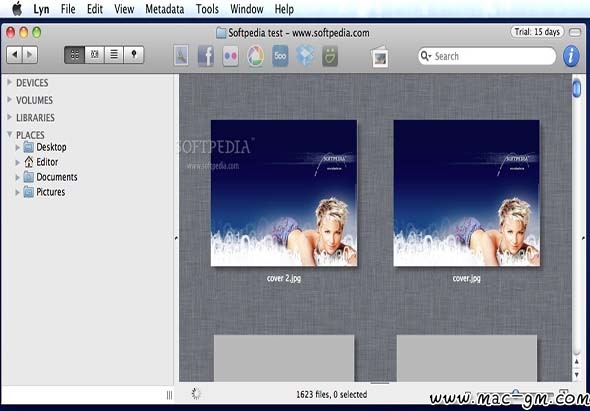Open the Tools menu
This screenshot has height=411, width=590.
point(207,9)
